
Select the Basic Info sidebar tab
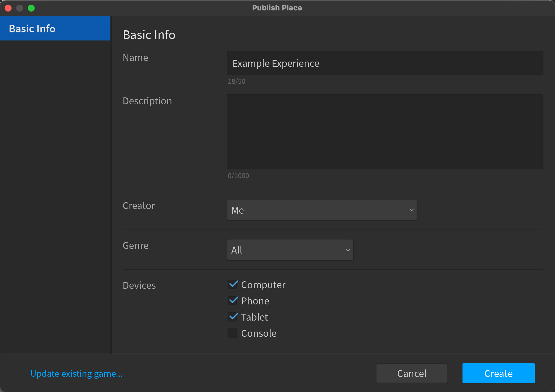pyautogui.click(x=55, y=28)
